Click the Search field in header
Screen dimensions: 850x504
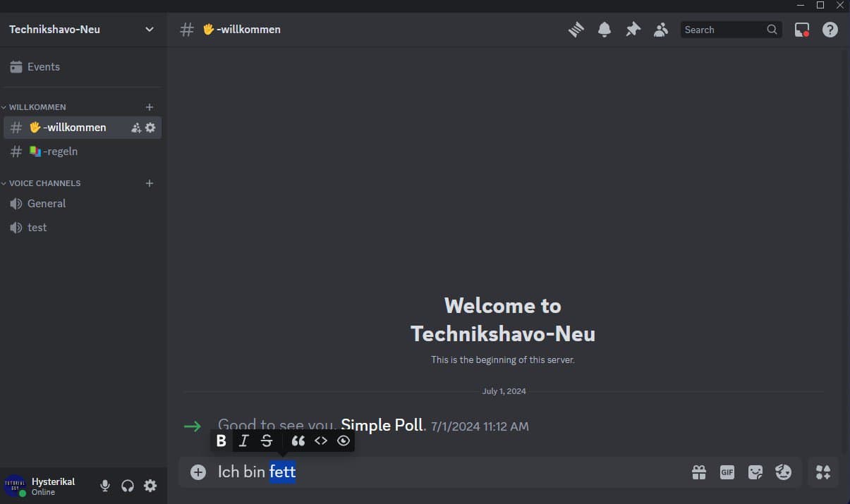[x=731, y=30]
